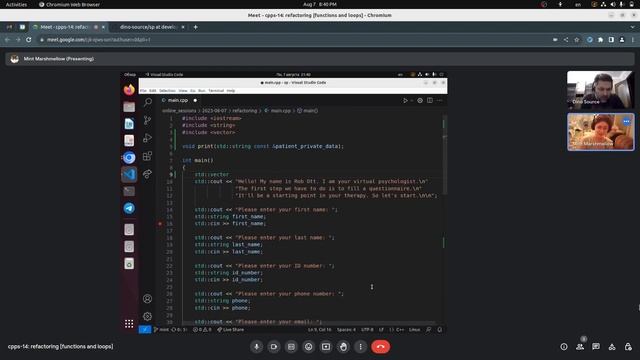Open Extensions view in shared VS Code
This screenshot has width=640, height=360.
148,156
